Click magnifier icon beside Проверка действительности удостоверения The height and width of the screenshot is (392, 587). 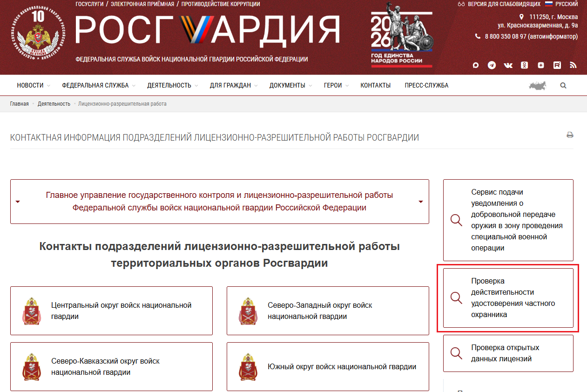[x=456, y=298]
